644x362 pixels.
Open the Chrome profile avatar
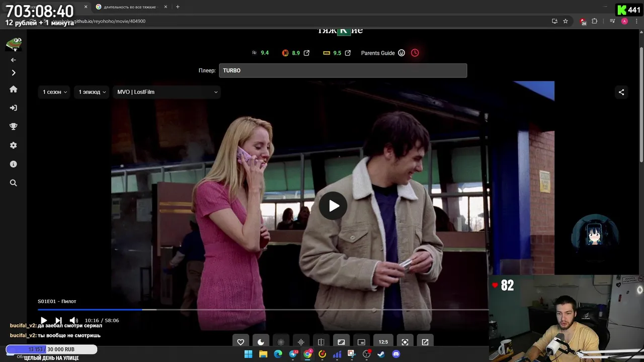(624, 21)
